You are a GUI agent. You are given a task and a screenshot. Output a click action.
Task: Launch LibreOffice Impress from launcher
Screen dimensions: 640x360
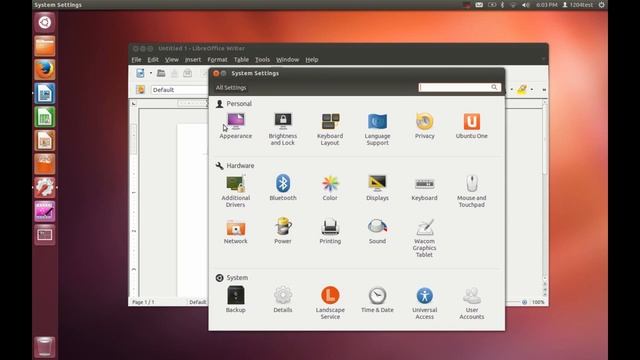tap(44, 140)
